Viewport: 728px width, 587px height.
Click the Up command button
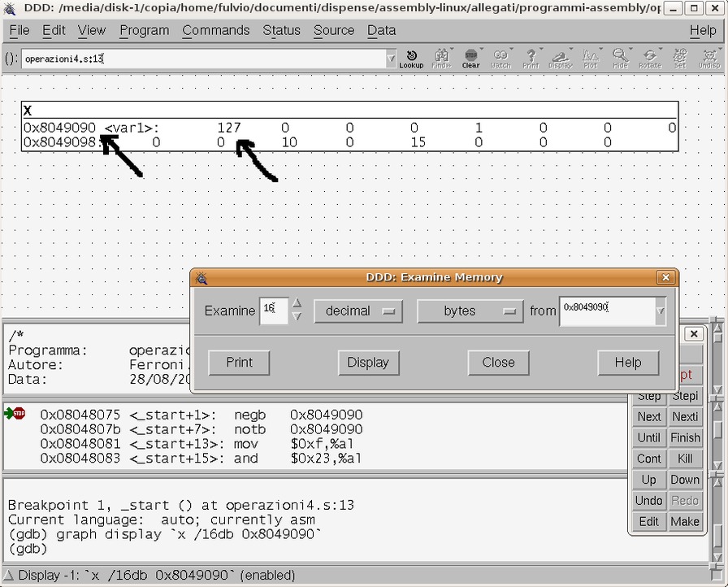(x=649, y=479)
